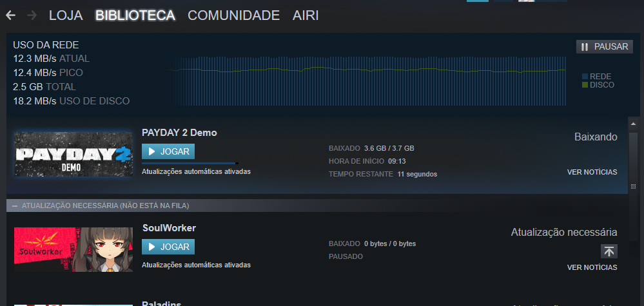Viewport: 644px width, 306px height.
Task: Open the SoulWorker title text
Action: tap(169, 228)
